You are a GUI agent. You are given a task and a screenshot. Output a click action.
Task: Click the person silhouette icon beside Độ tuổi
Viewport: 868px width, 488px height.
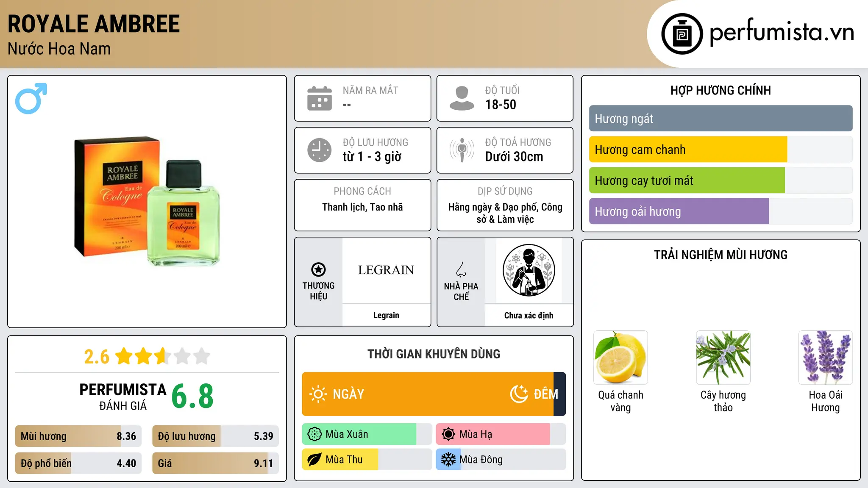coord(462,98)
